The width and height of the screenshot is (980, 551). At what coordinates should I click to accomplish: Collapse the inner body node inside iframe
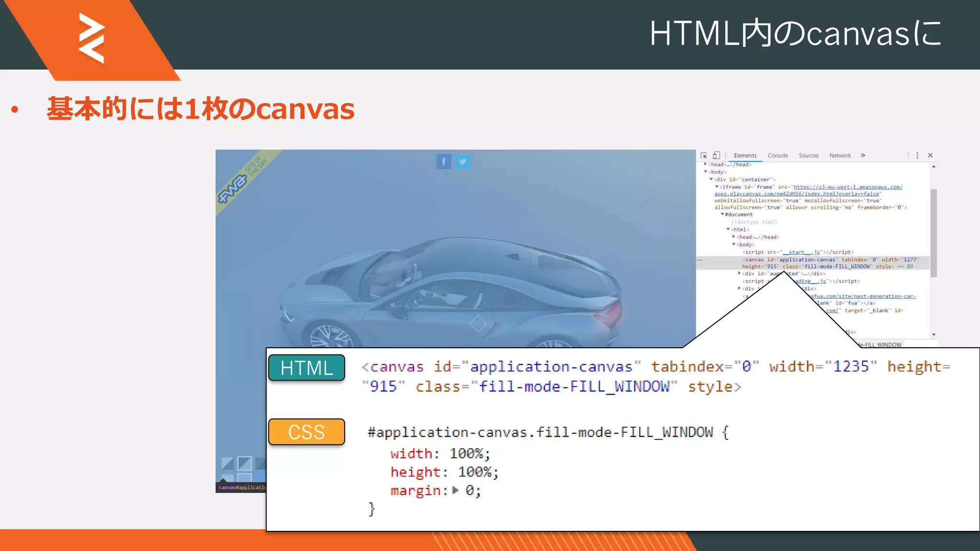(x=734, y=244)
